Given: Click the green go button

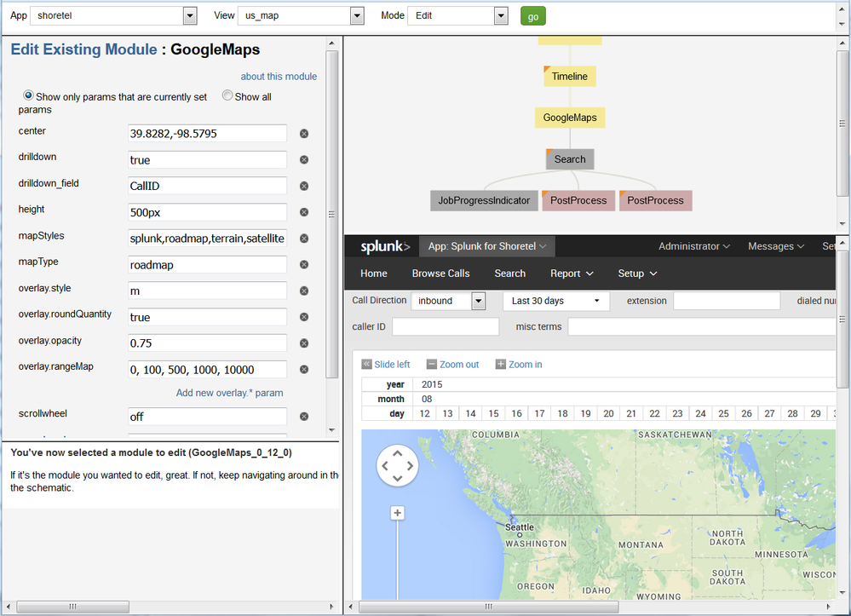Looking at the screenshot, I should [x=533, y=16].
